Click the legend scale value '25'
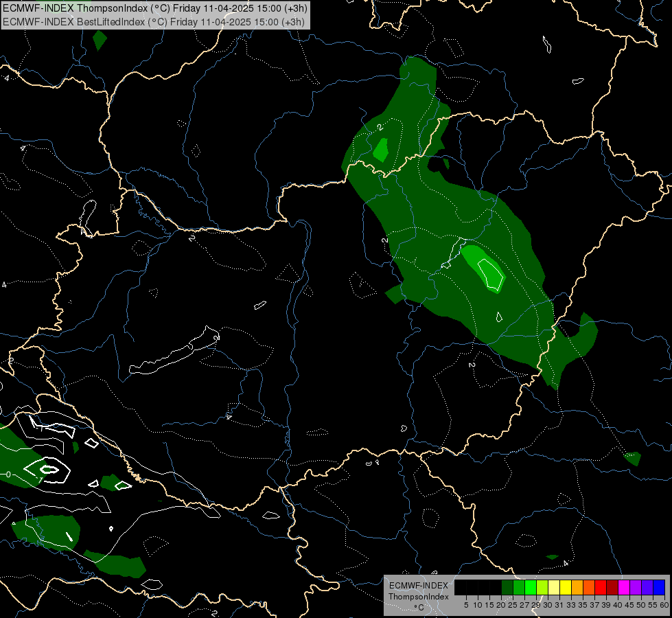Viewport: 672px width, 618px height. coord(513,605)
